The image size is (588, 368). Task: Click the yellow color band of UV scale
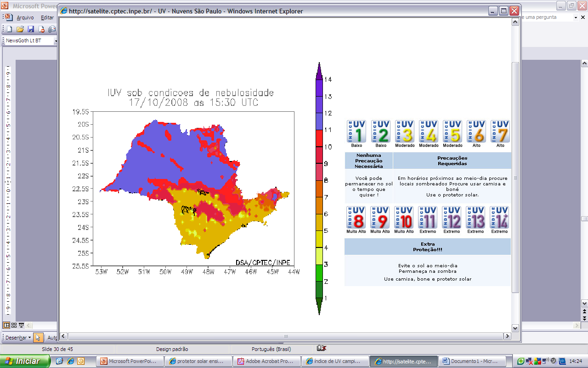click(x=319, y=239)
